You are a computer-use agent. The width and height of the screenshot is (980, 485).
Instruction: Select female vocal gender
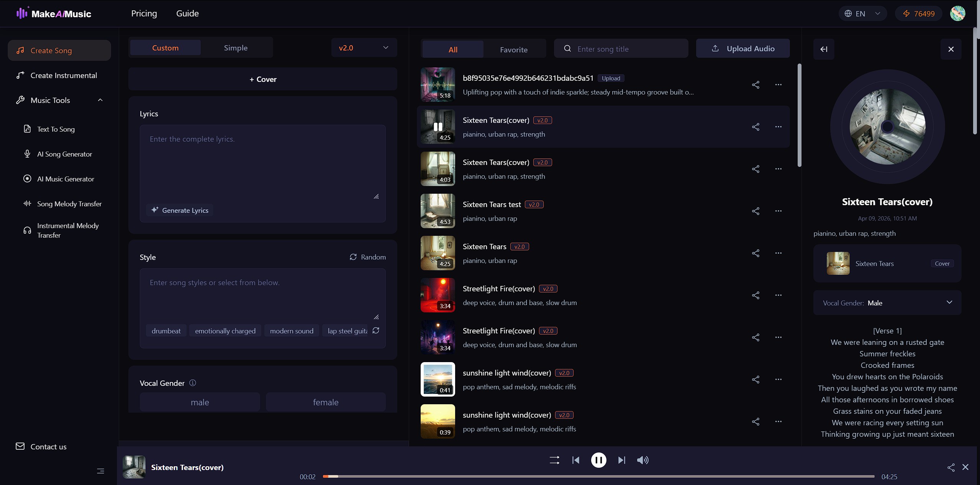[x=325, y=402]
